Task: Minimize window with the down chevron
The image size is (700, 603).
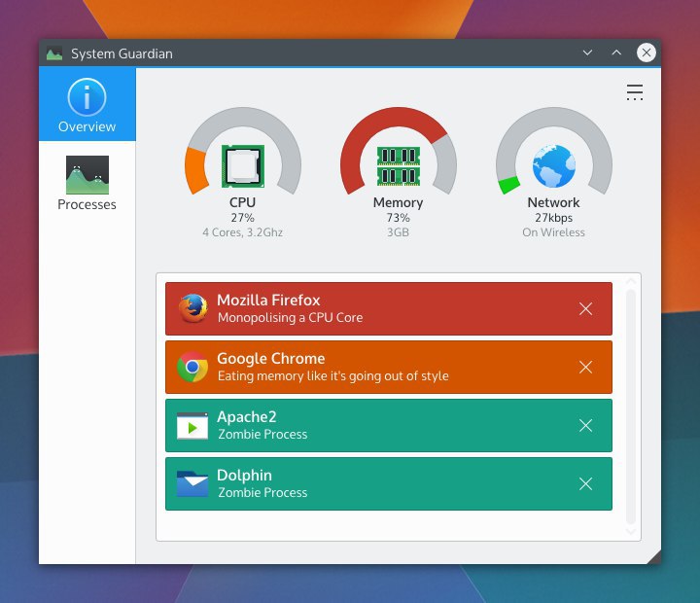Action: [587, 53]
